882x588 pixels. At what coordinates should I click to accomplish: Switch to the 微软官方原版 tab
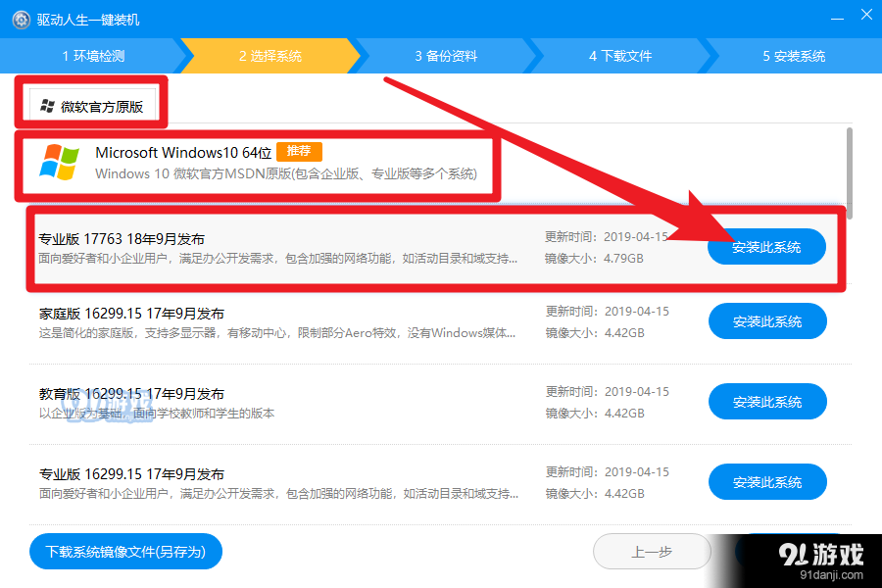(x=92, y=106)
